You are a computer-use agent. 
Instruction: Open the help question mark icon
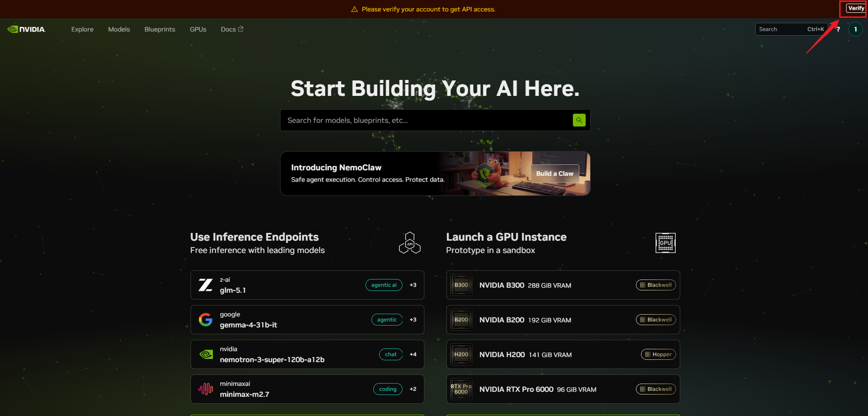click(x=838, y=29)
